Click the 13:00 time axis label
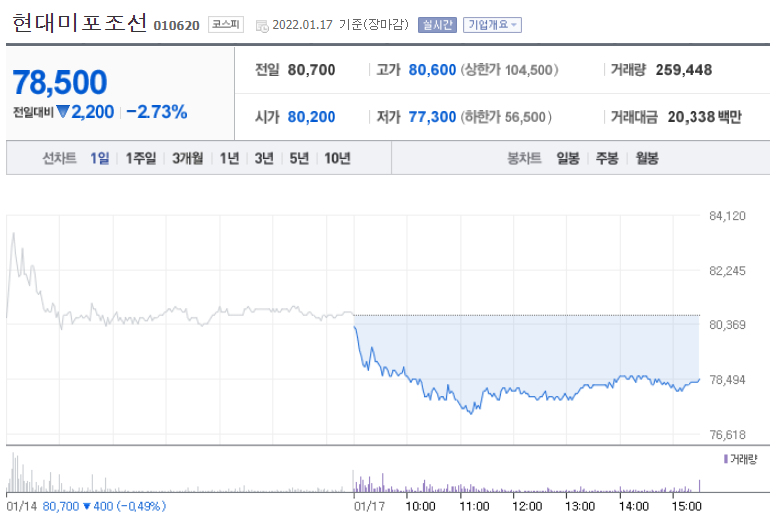Screen dimensions: 770x521 [580, 506]
